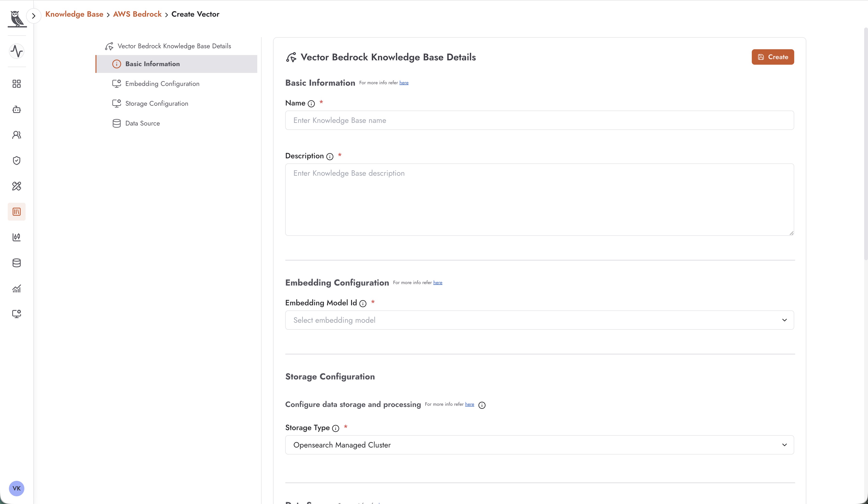Open the robot agents sidebar icon
This screenshot has width=868, height=504.
point(17,110)
